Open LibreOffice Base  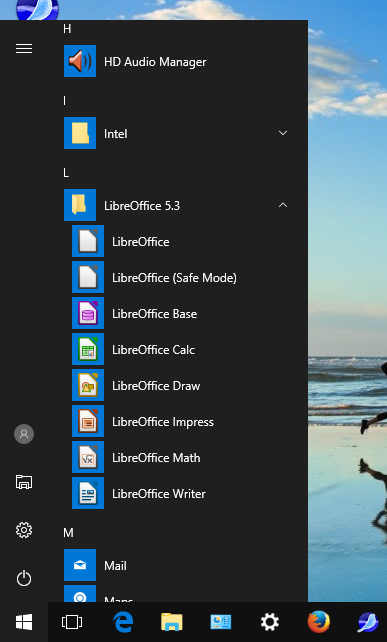pyautogui.click(x=180, y=313)
